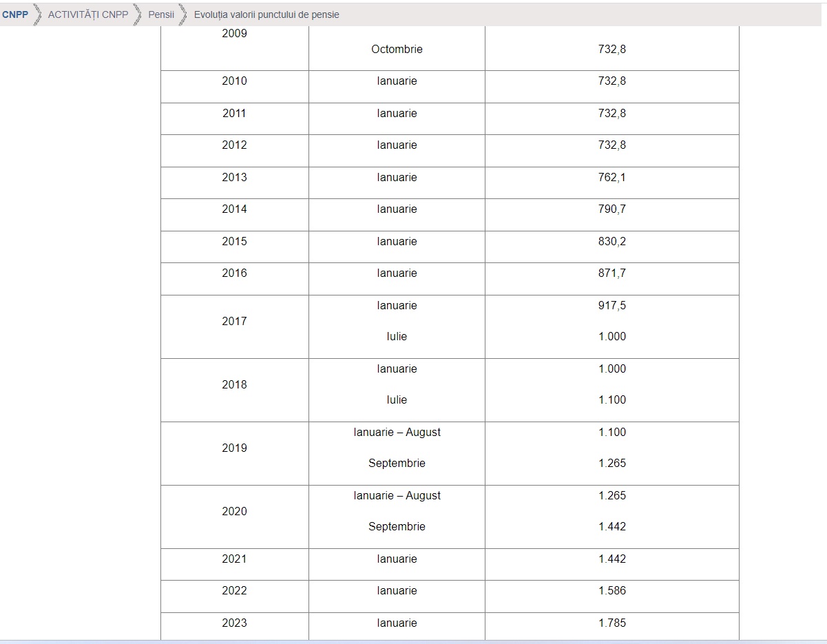Open the Pensii breadcrumb link
827x644 pixels.
point(161,14)
